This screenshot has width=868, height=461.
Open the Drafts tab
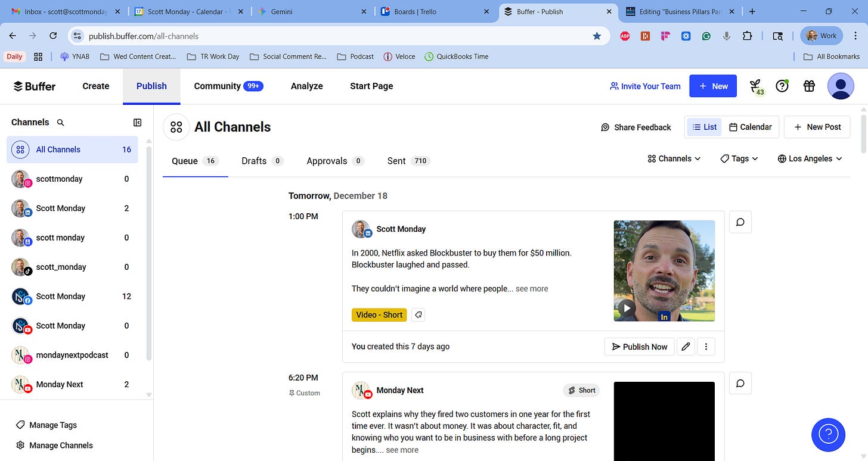(x=262, y=161)
